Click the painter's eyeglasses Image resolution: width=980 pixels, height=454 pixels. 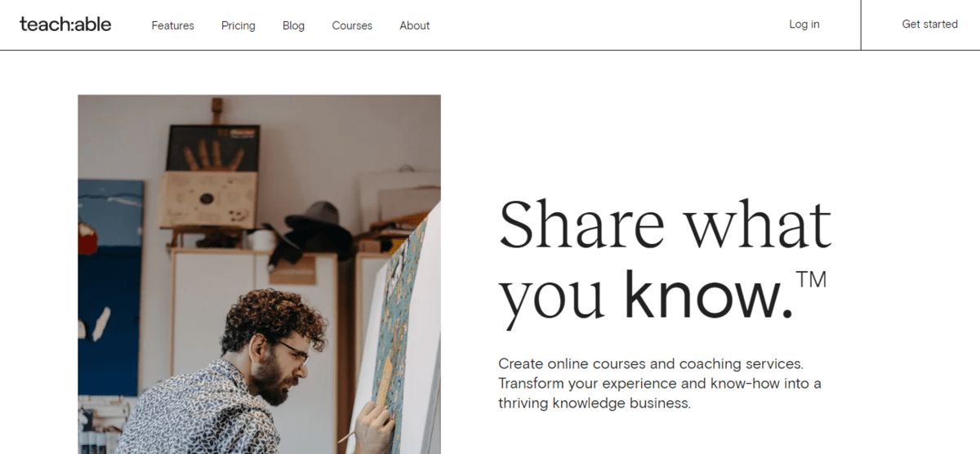coord(292,353)
